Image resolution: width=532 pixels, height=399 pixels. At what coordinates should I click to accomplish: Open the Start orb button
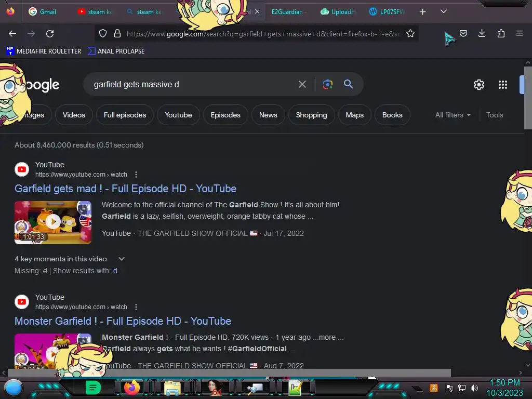coord(14,388)
